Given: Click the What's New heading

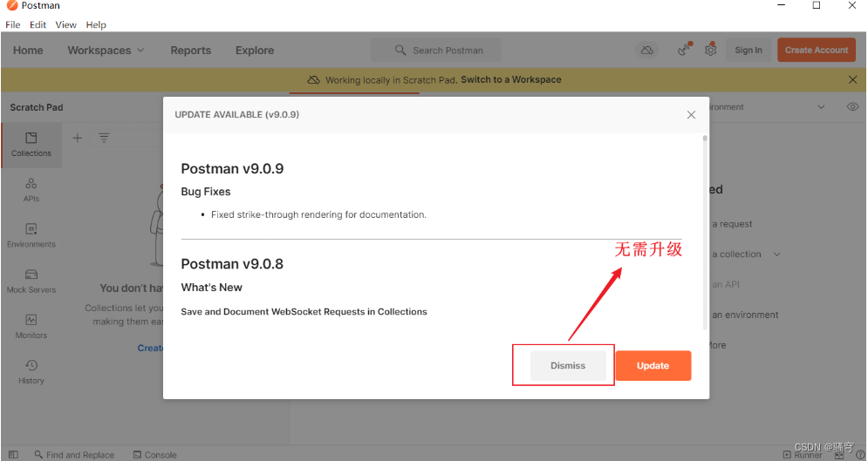Looking at the screenshot, I should tap(211, 288).
